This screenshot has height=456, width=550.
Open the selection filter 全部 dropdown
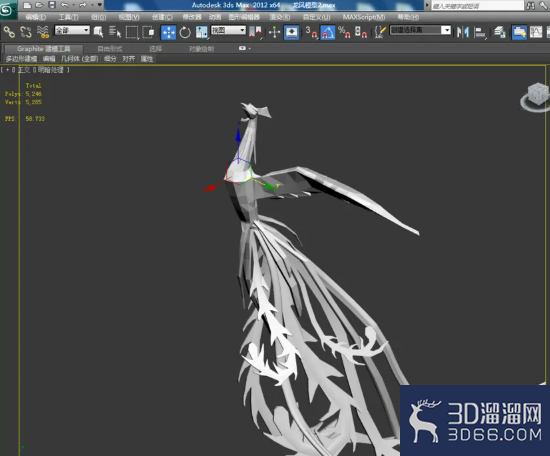72,31
